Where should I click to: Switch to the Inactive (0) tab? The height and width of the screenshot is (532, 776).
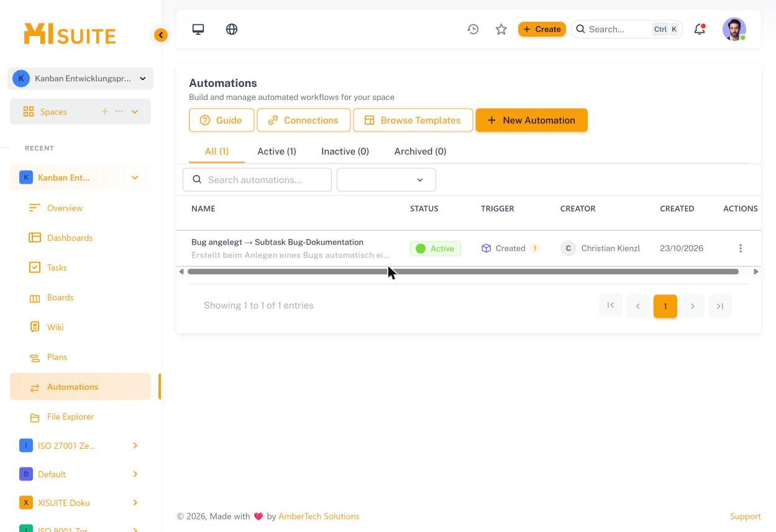345,151
